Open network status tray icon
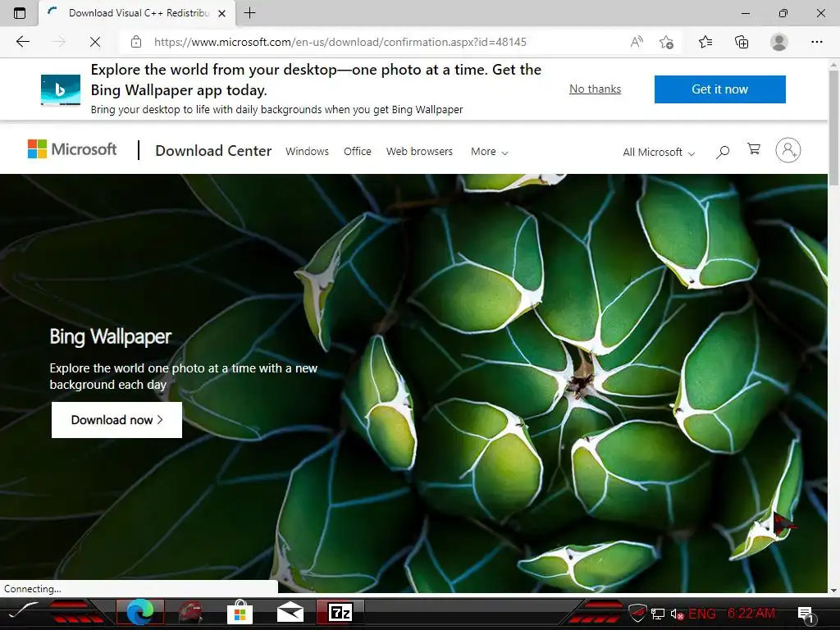 (x=658, y=614)
